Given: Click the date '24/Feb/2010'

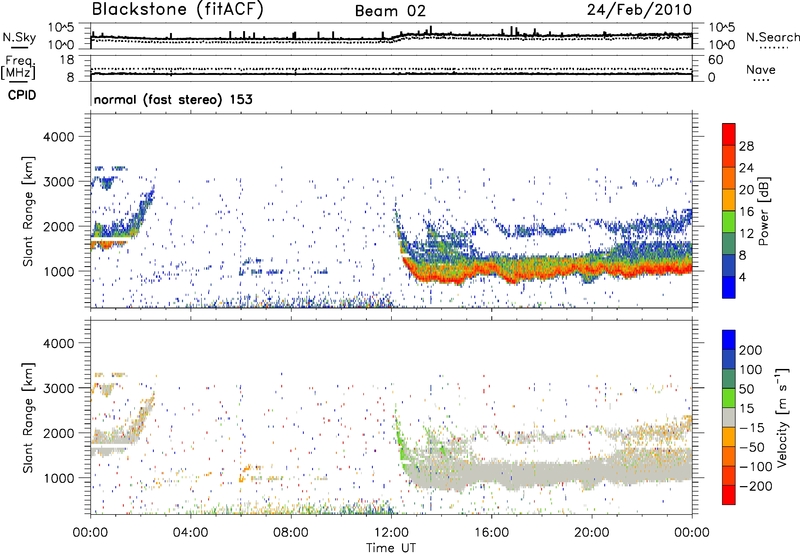Looking at the screenshot, I should point(639,10).
